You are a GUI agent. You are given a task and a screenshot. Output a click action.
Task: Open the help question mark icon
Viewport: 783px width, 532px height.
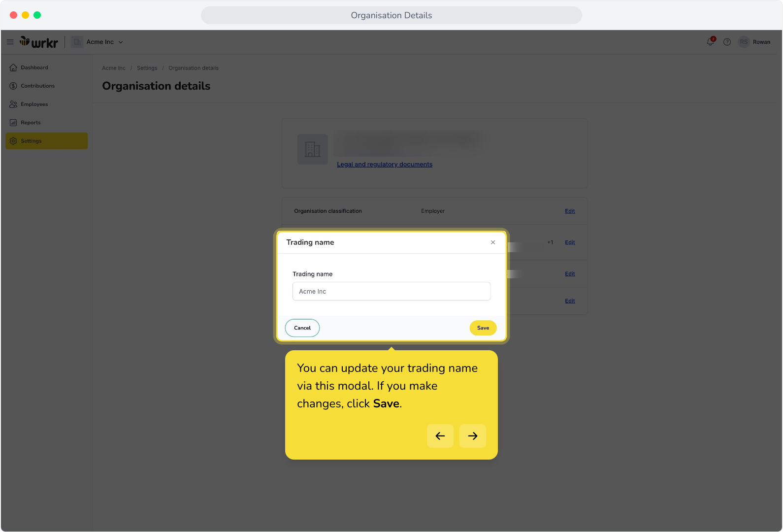727,42
